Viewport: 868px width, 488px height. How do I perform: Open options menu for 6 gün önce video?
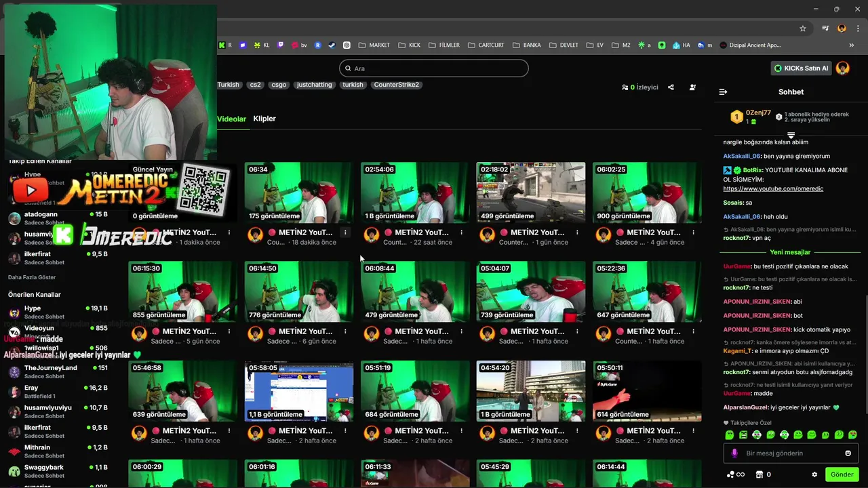345,331
